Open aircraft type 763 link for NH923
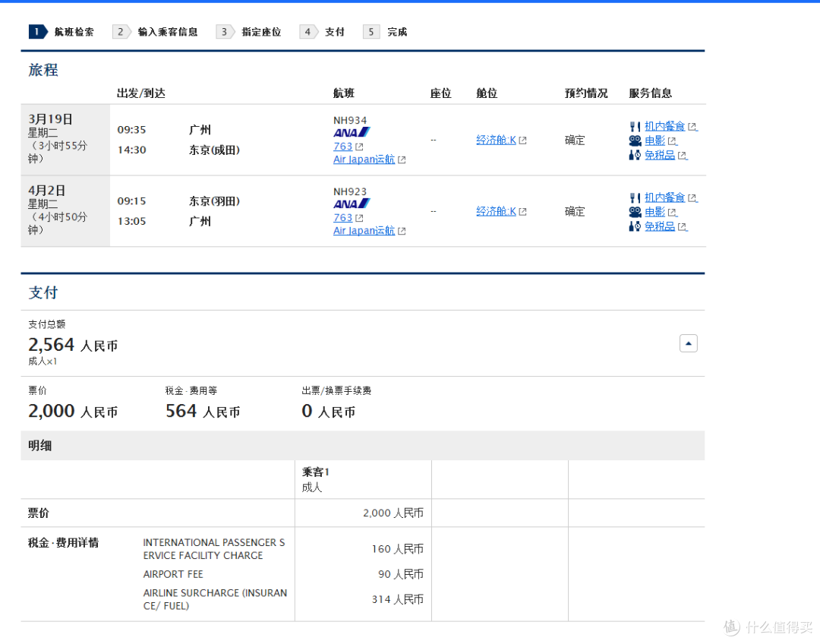 tap(343, 218)
